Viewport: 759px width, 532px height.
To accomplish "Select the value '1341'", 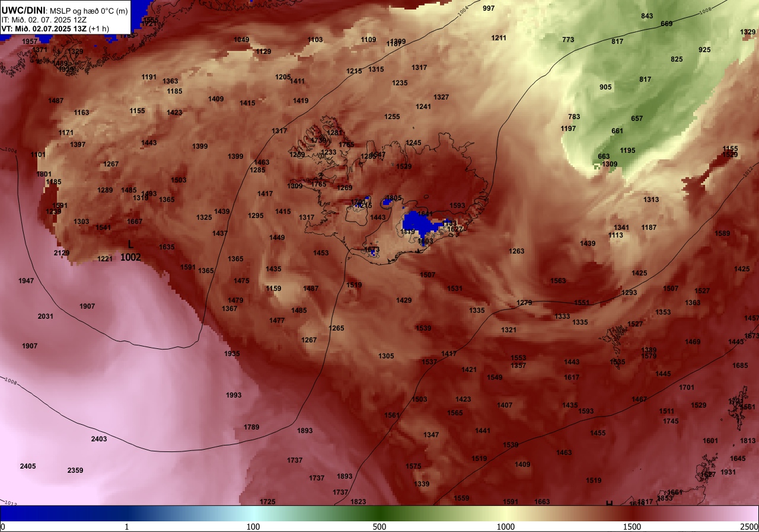I will click(621, 227).
